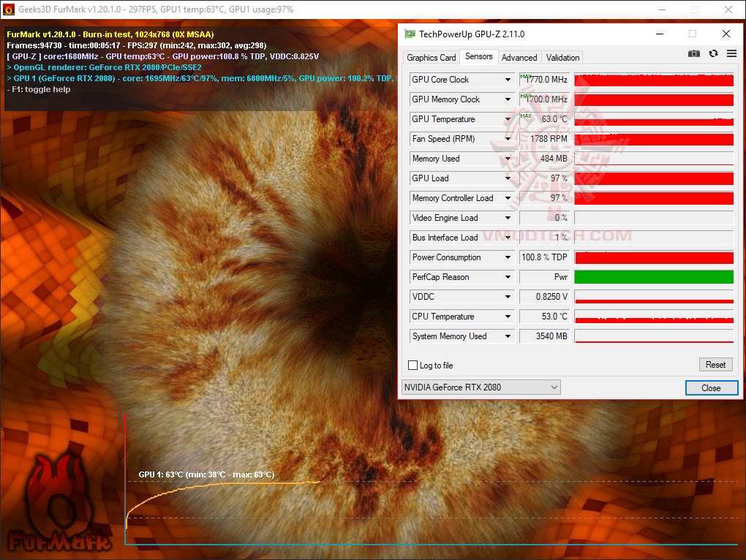Click the 53.0 °C CPU temperature value
The height and width of the screenshot is (560, 746).
tap(544, 317)
